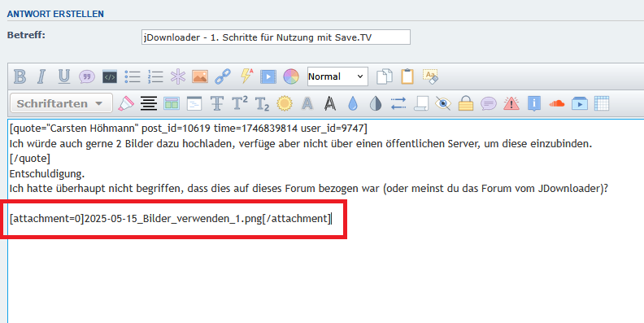Image resolution: width=644 pixels, height=323 pixels.
Task: Click the list item asterisk icon
Action: pos(178,76)
